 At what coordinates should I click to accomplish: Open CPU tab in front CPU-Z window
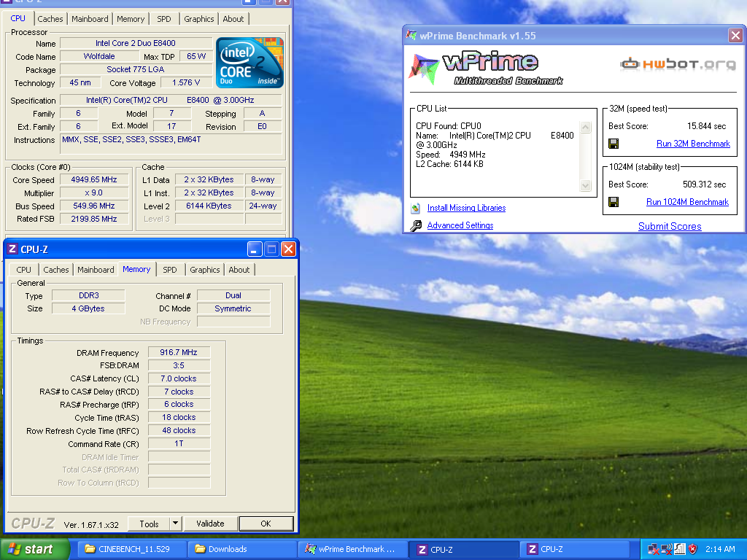(x=23, y=270)
